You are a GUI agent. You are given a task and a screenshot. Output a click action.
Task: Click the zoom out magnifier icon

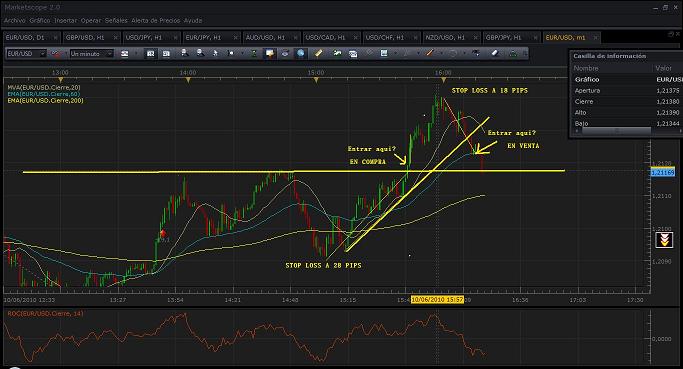coord(200,53)
